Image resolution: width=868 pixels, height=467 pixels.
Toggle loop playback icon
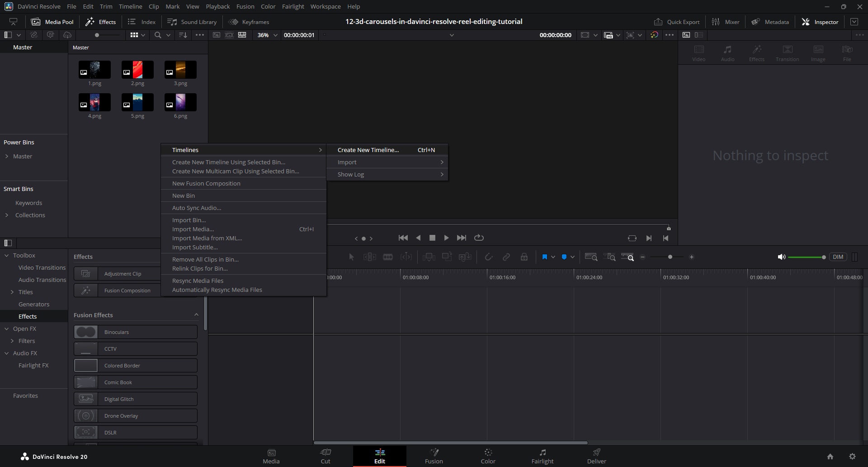tap(479, 238)
